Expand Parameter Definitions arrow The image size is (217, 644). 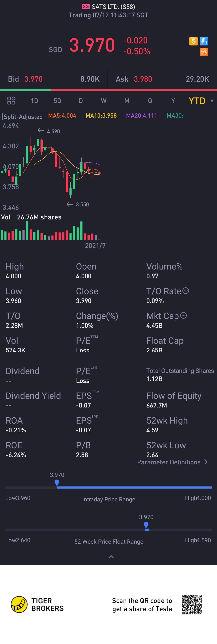(x=206, y=462)
